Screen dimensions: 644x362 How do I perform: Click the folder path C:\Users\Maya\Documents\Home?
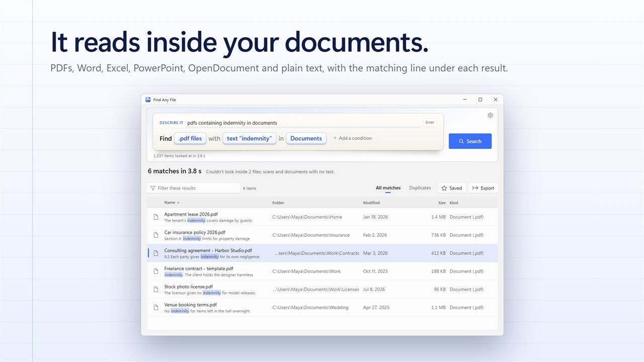tap(307, 217)
